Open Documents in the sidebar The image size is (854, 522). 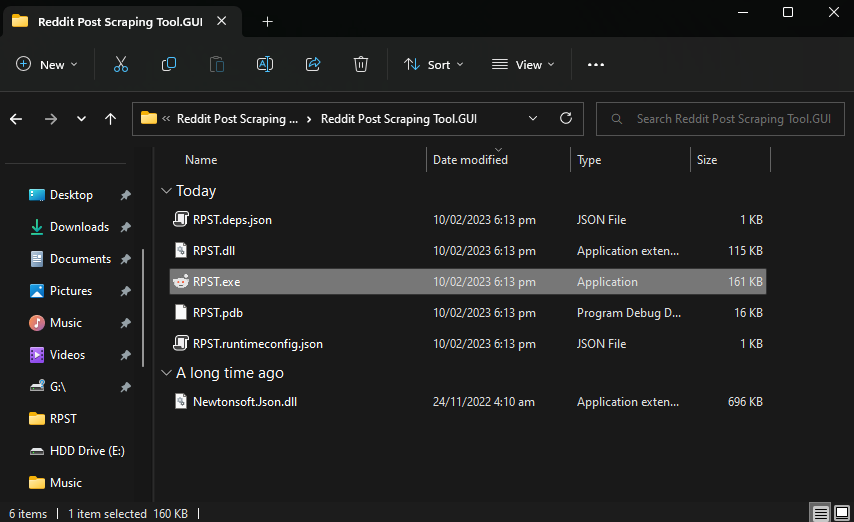click(x=70, y=259)
